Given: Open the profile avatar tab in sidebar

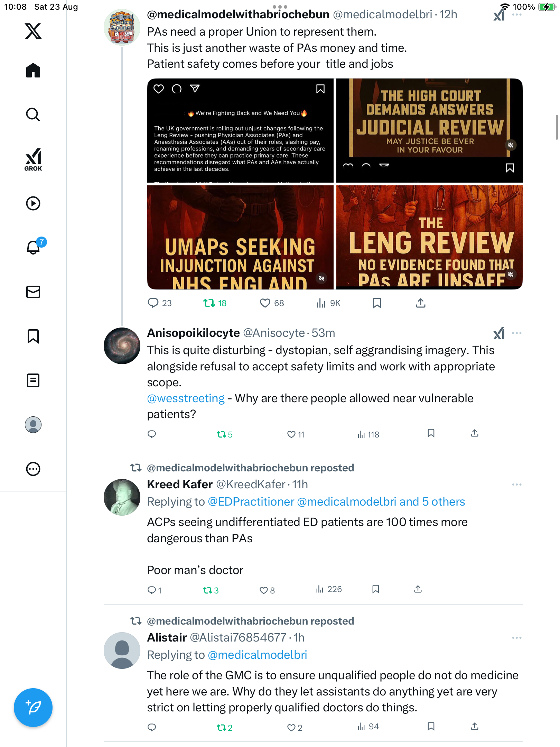Looking at the screenshot, I should pyautogui.click(x=33, y=425).
